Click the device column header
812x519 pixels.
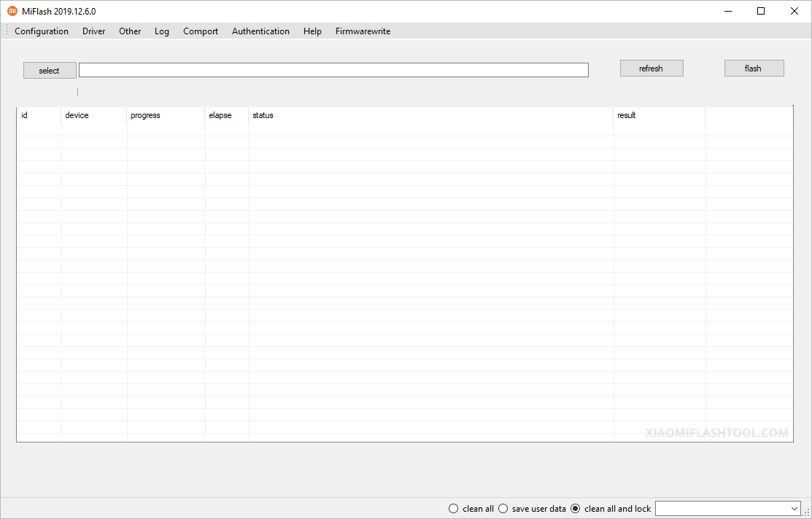coord(93,115)
